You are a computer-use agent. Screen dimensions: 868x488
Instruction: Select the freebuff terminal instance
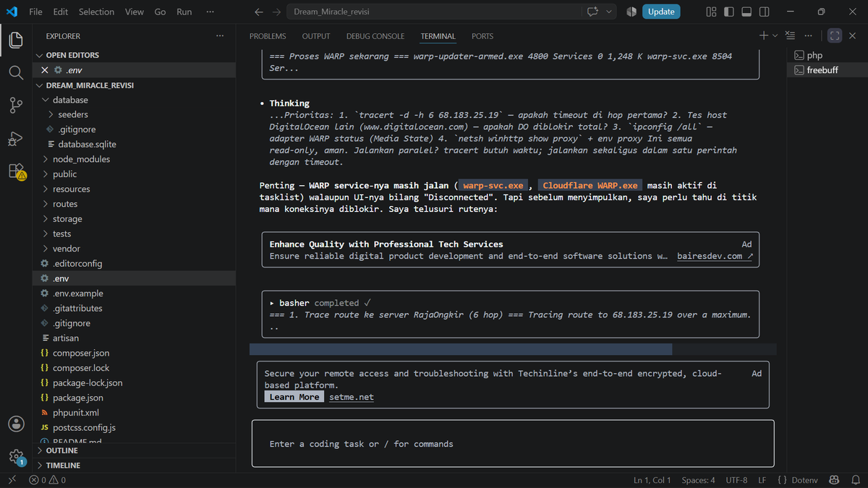pyautogui.click(x=827, y=70)
